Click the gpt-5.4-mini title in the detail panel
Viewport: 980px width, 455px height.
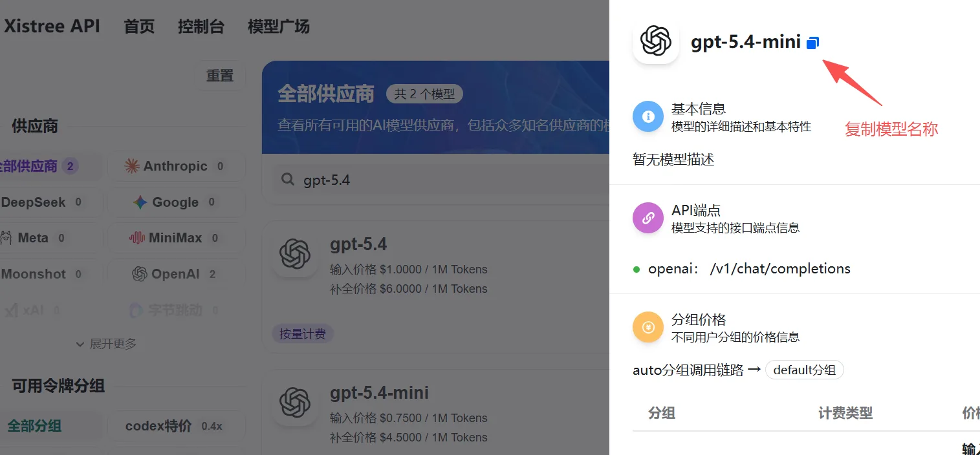(x=746, y=43)
